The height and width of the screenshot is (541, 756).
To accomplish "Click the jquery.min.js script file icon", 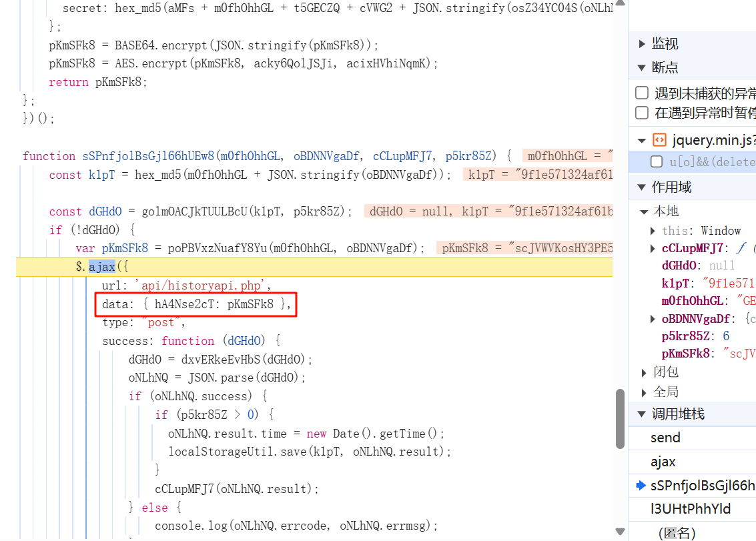I will pyautogui.click(x=659, y=140).
